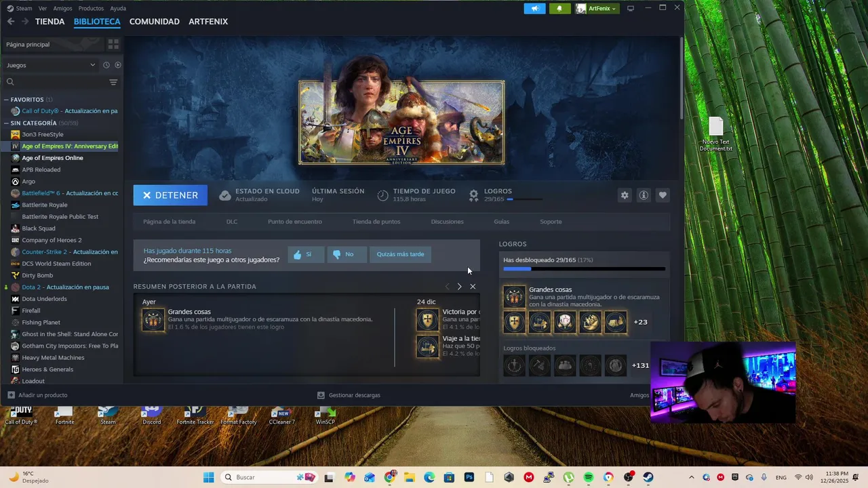
Task: Open Discord desktop shortcut
Action: point(152,415)
